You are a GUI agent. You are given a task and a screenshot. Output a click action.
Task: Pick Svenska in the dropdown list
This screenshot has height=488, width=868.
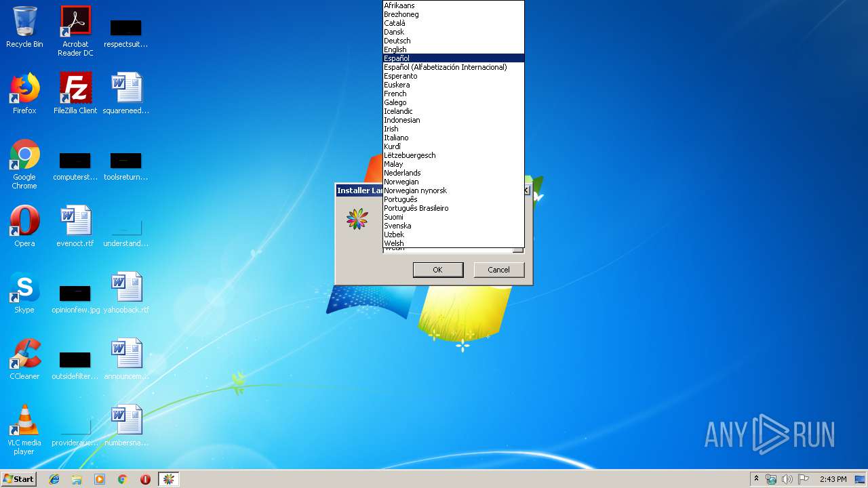click(x=454, y=226)
